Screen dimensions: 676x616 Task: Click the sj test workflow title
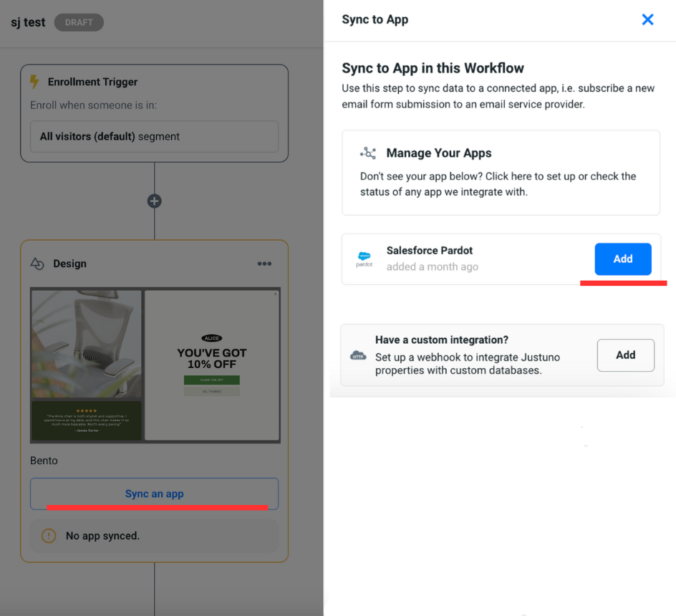pos(28,22)
